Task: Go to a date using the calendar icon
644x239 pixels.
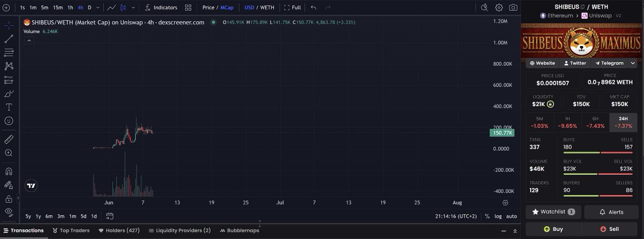Action: point(109,216)
